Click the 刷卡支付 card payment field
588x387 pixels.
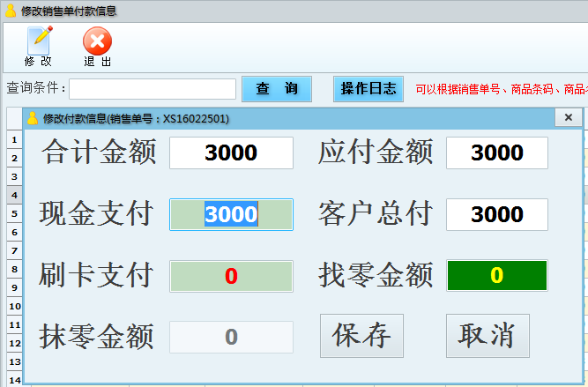click(231, 276)
